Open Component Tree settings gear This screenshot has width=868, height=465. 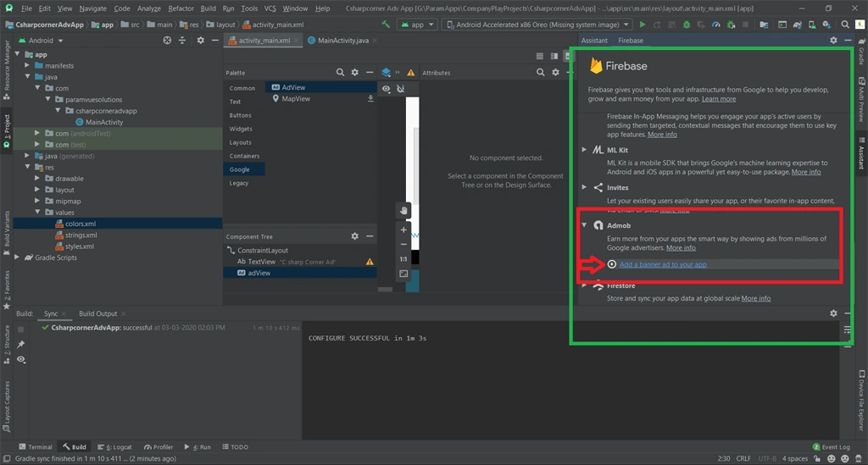(x=355, y=236)
